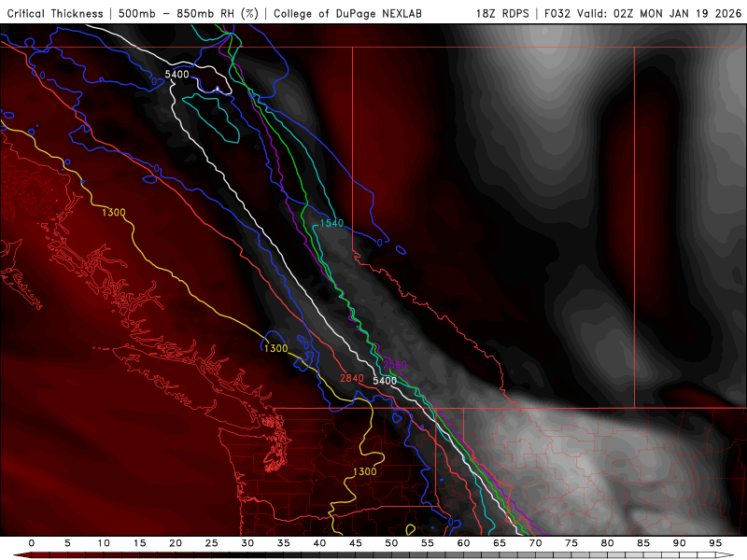Click colorbar tick label "85"

(643, 543)
